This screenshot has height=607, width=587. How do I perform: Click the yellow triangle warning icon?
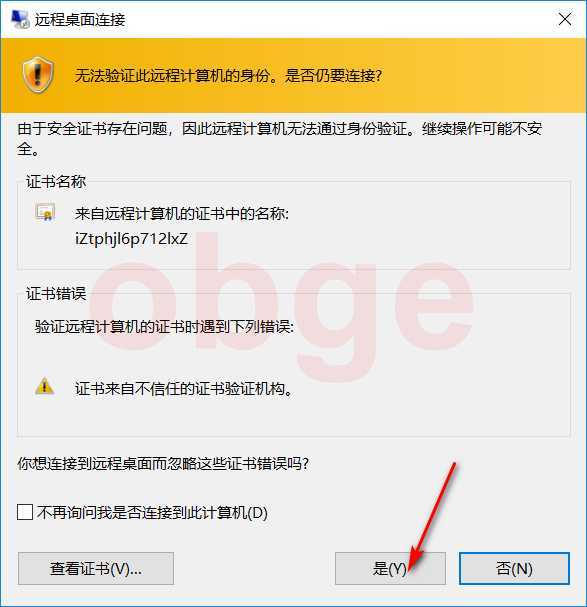pos(45,386)
